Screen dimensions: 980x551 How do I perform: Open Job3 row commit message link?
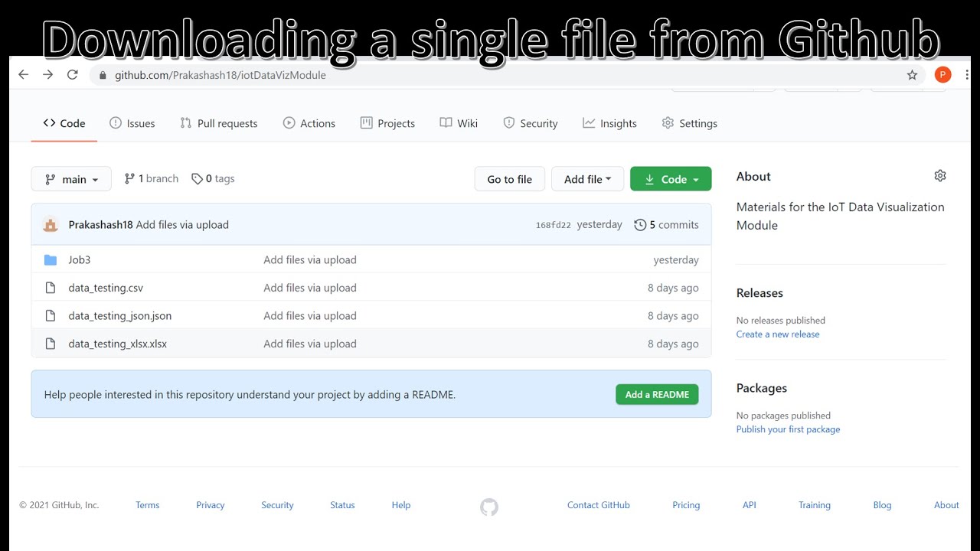[310, 259]
